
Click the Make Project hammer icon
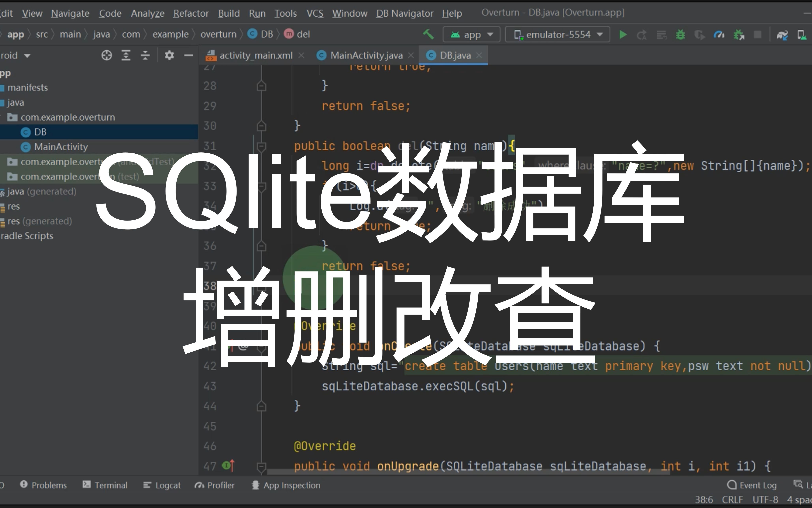428,34
